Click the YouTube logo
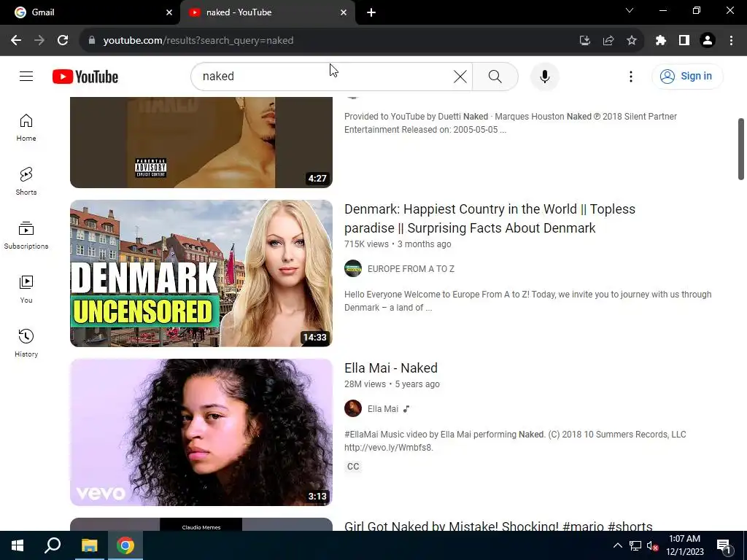This screenshot has height=560, width=747. (x=85, y=77)
